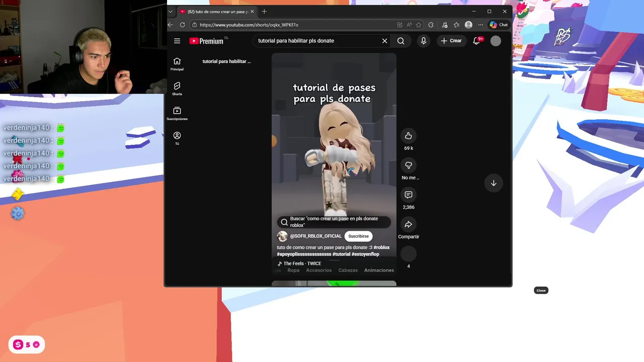Open a new browser tab

point(264,11)
